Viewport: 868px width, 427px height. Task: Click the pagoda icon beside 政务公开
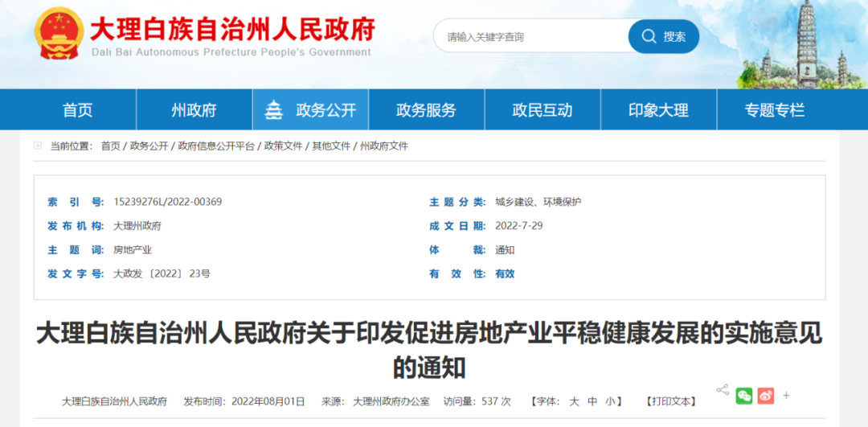(274, 110)
